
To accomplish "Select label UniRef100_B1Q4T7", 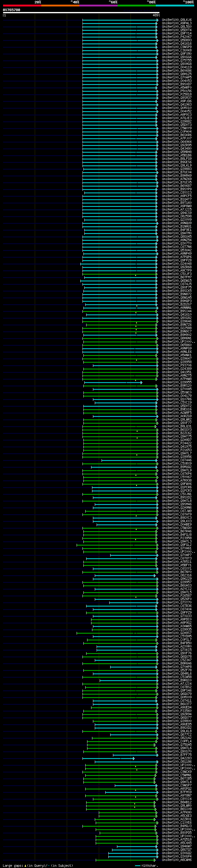I will (x=177, y=200).
